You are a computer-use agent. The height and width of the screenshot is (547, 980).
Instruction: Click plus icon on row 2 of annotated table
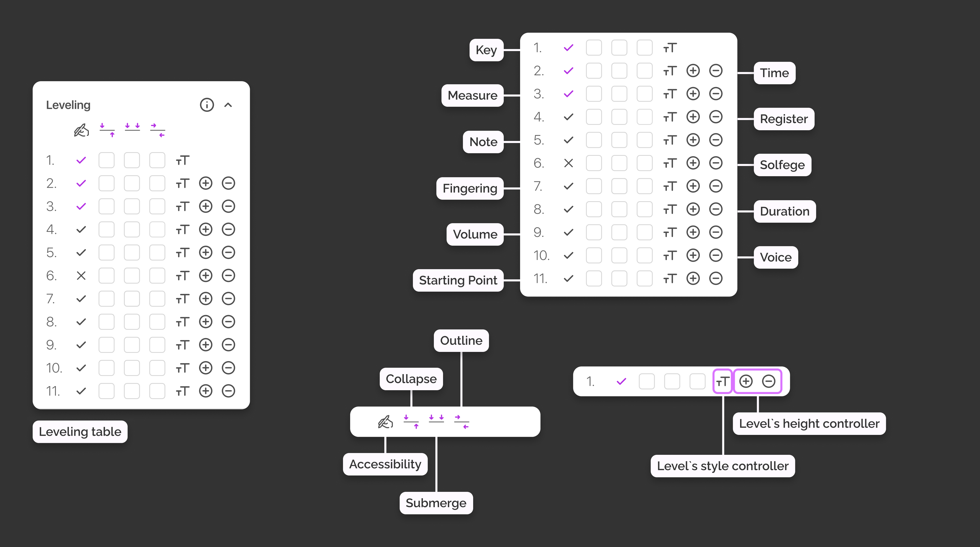693,71
